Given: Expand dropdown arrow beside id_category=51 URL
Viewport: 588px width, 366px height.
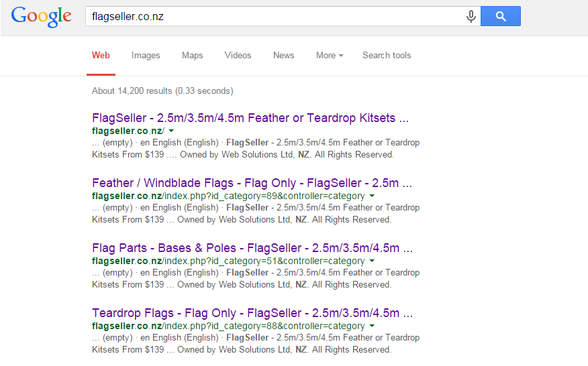Looking at the screenshot, I should 372,261.
